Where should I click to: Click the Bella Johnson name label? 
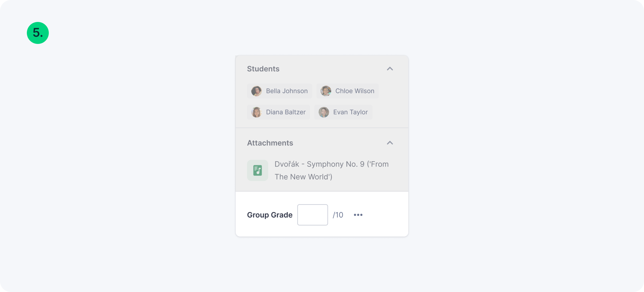[287, 91]
